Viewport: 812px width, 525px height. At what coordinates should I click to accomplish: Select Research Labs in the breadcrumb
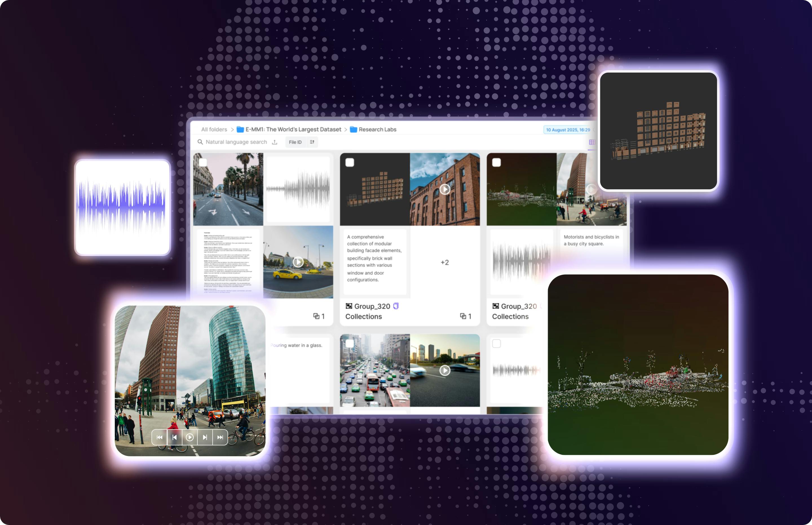tap(378, 129)
